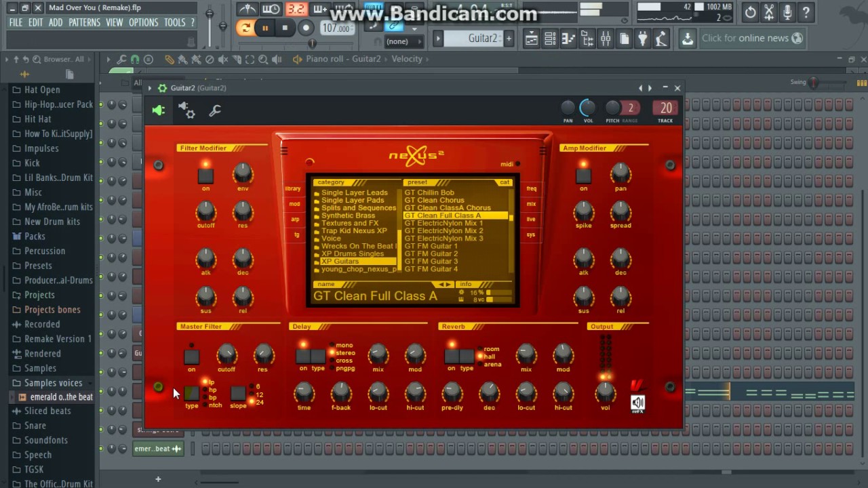Select the piano roll zoom tool
Screen dimensions: 868x488
[x=263, y=60]
